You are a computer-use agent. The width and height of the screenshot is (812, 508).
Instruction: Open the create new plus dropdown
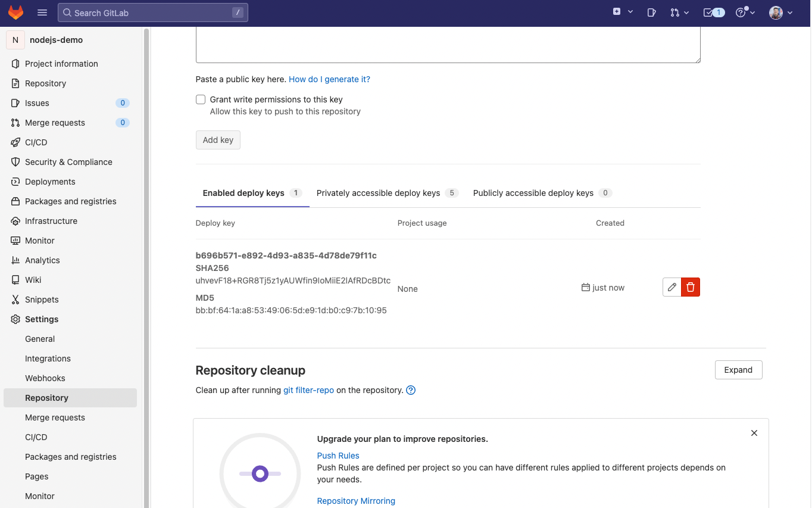(x=622, y=12)
